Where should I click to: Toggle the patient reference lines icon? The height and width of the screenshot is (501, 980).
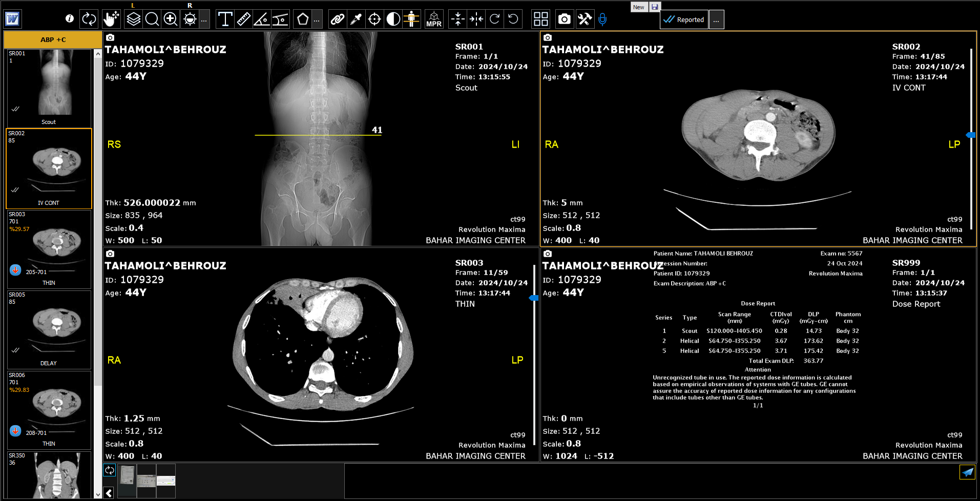point(411,19)
